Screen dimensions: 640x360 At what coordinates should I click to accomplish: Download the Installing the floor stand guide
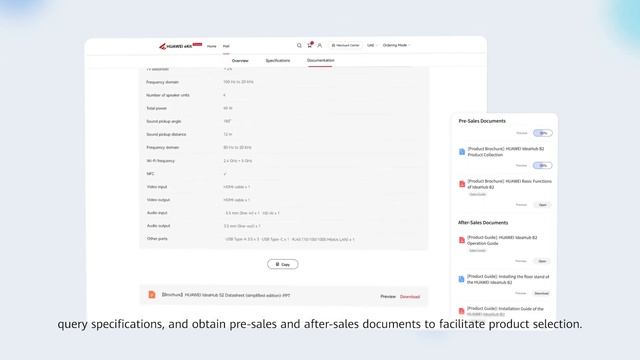pos(541,293)
